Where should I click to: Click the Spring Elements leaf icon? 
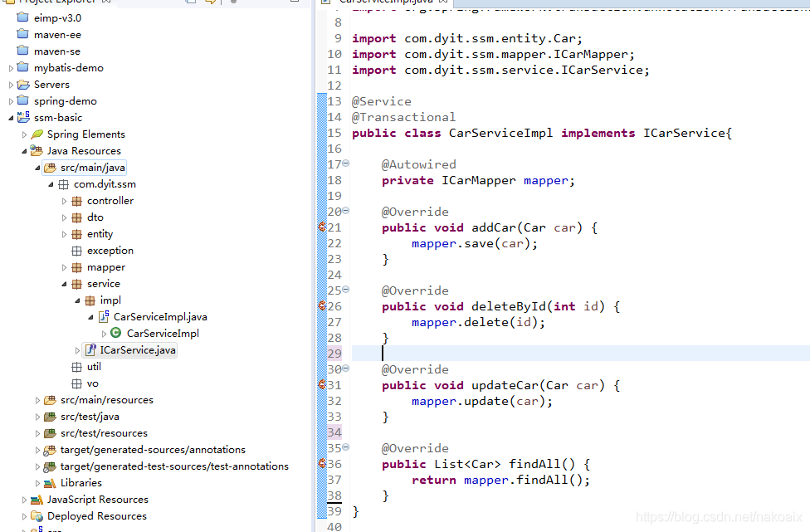coord(37,134)
